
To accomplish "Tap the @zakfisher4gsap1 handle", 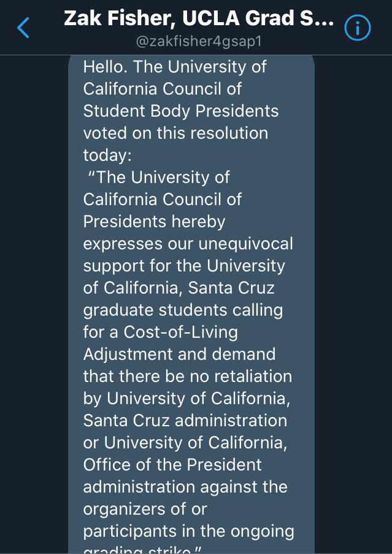I will click(199, 43).
